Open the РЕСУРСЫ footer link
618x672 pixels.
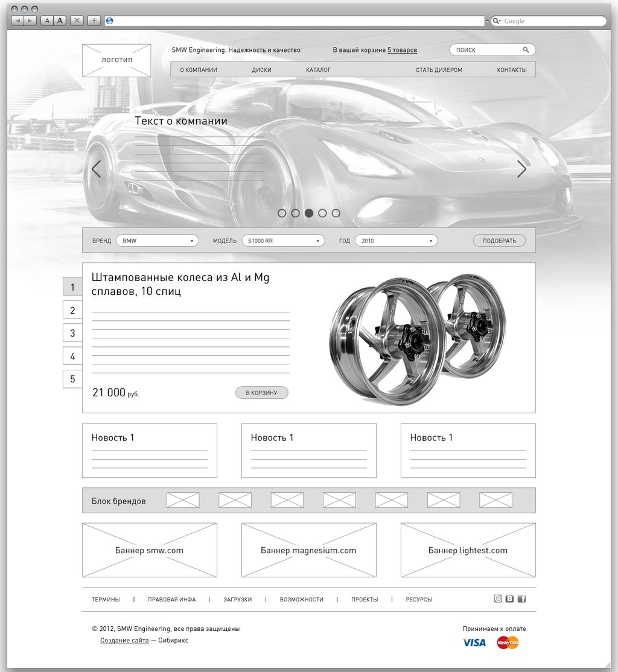coord(419,599)
